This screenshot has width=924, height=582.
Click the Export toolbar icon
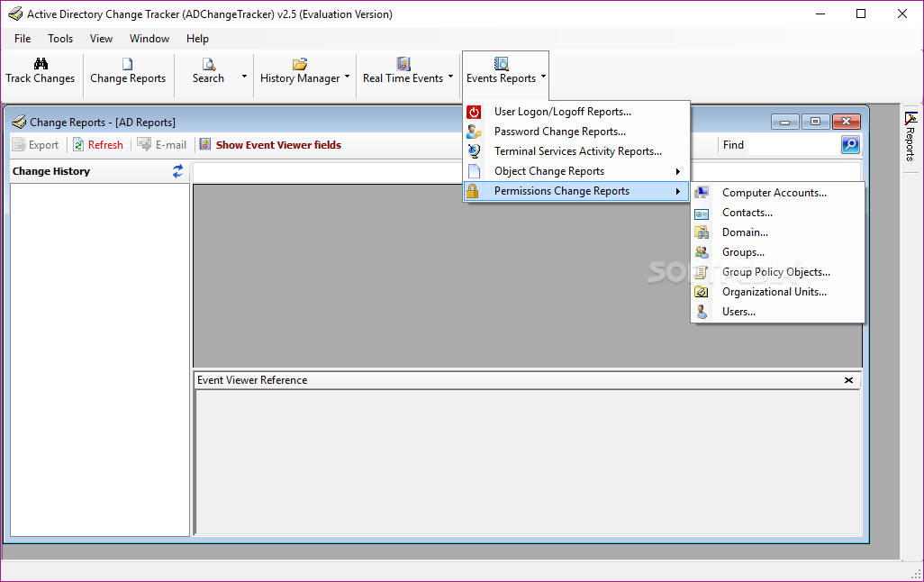(19, 144)
